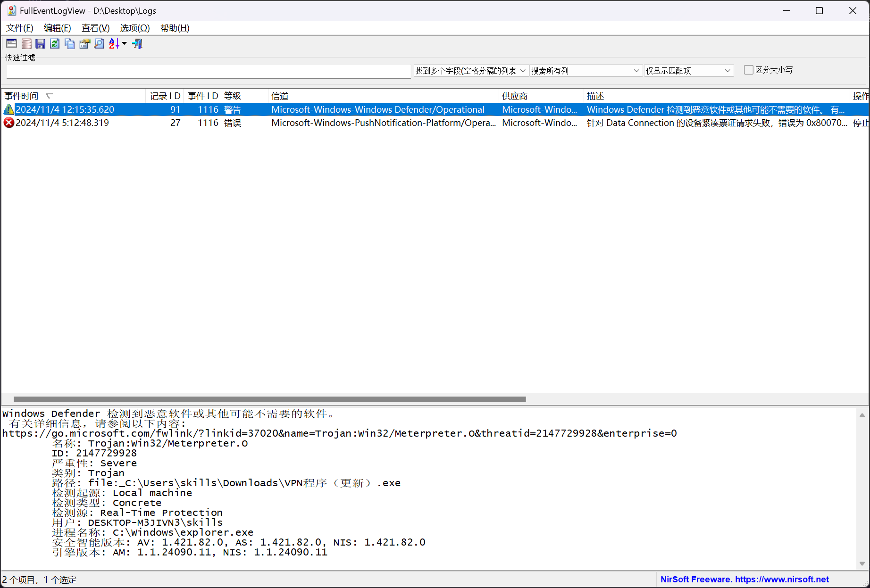The image size is (870, 588).
Task: Open NirSoft Freeware website link
Action: [x=745, y=580]
